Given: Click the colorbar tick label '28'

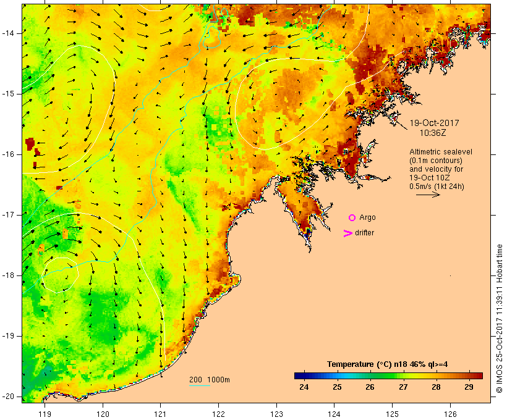Looking at the screenshot, I should (436, 387).
